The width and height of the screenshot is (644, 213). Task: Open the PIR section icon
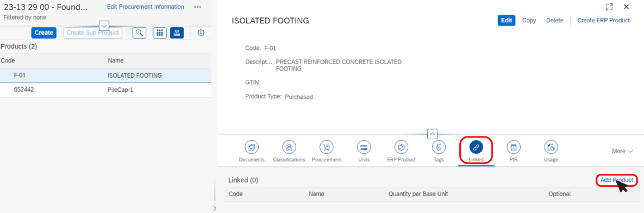point(513,147)
